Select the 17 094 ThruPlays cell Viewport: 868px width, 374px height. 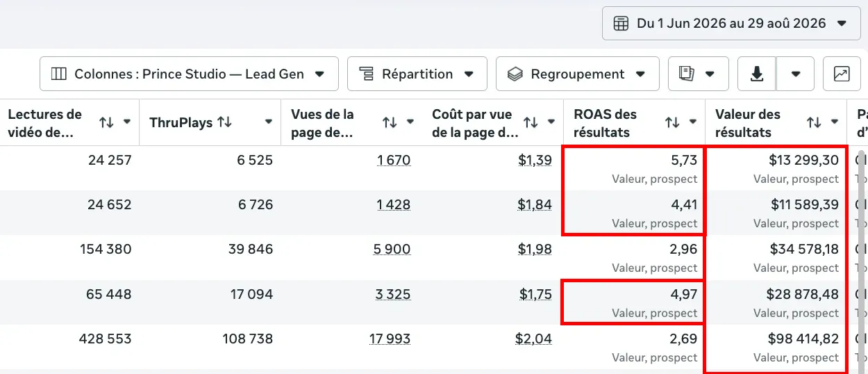click(x=251, y=295)
